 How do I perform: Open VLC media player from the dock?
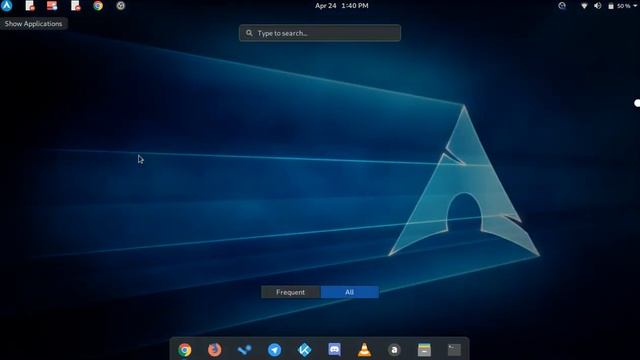[364, 350]
